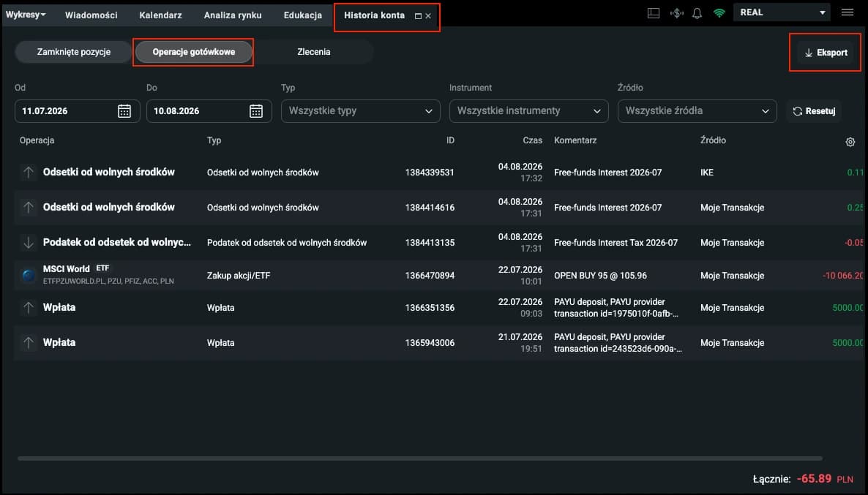Click up arrow icon of operation 1384414616

29,208
